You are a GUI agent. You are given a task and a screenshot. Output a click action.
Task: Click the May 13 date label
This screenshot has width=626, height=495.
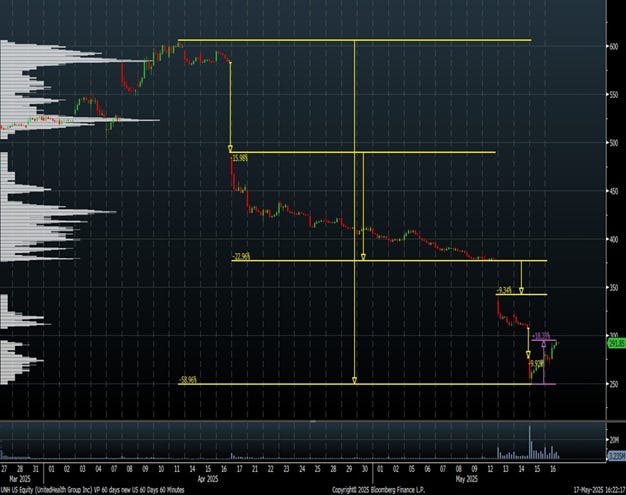(x=506, y=469)
